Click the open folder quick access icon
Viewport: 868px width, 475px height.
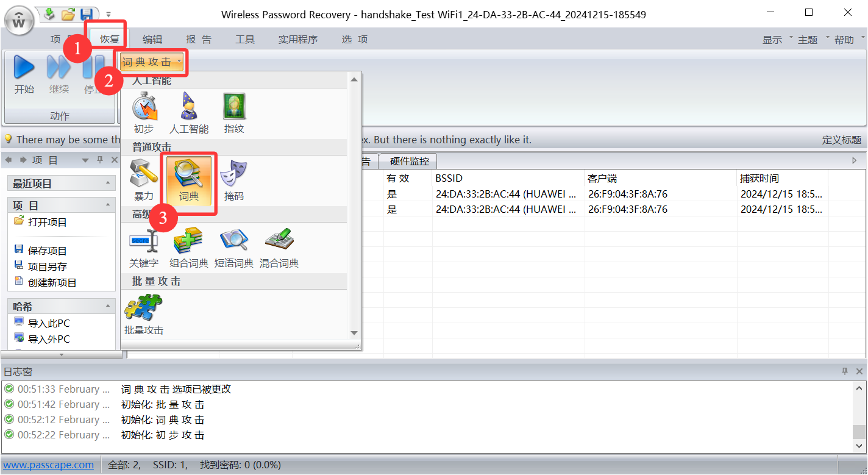click(68, 13)
